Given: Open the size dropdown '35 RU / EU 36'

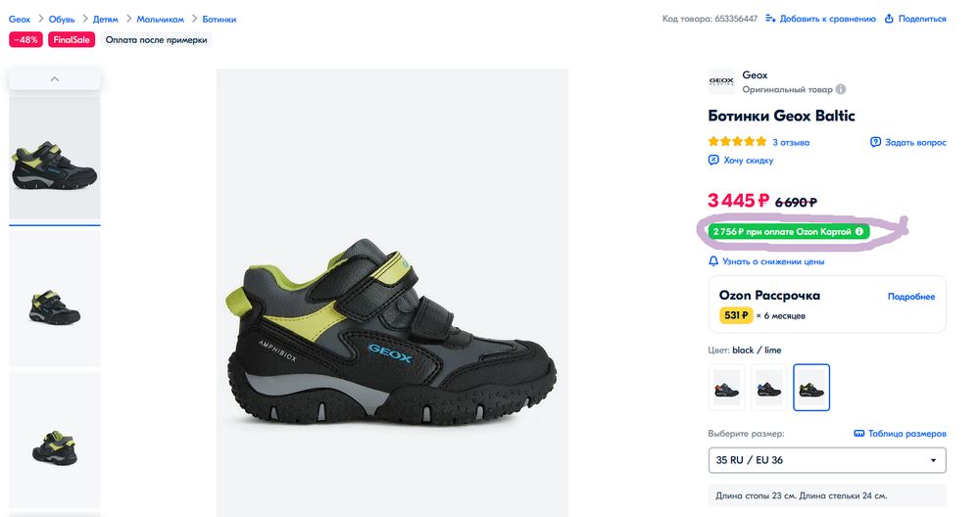Looking at the screenshot, I should 827,460.
